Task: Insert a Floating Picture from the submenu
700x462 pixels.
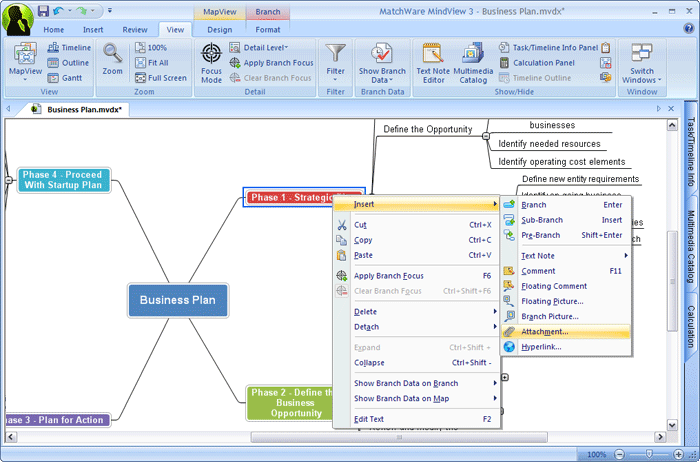Action: click(x=566, y=301)
